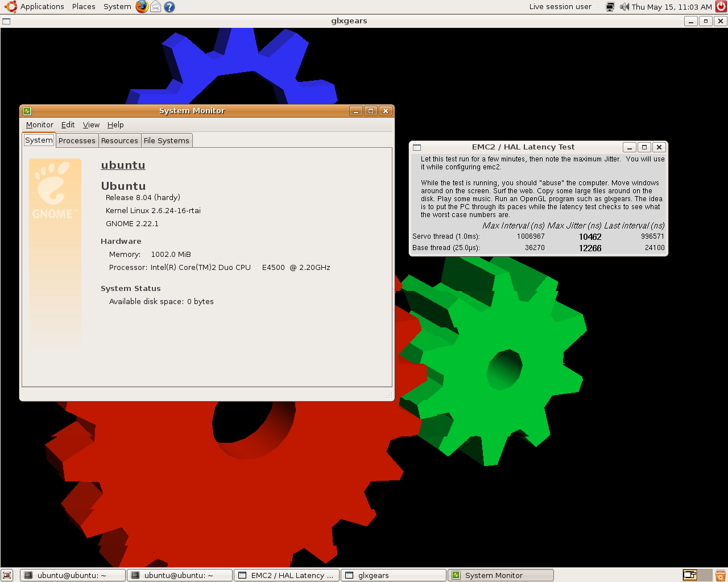
Task: Open the EMC2 Latency Test window menu icon
Action: (x=417, y=147)
